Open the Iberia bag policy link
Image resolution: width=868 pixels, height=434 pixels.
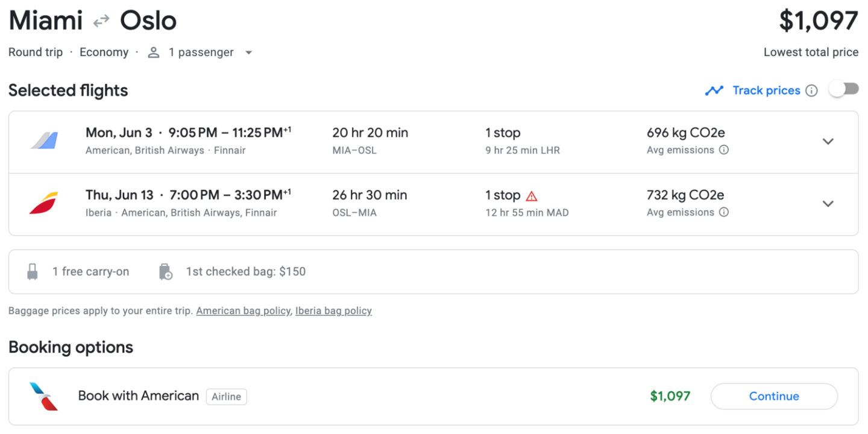pos(333,311)
